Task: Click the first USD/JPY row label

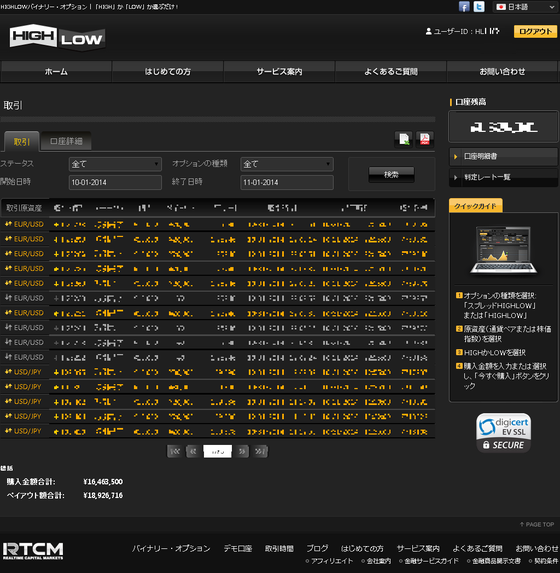Action: tap(27, 372)
